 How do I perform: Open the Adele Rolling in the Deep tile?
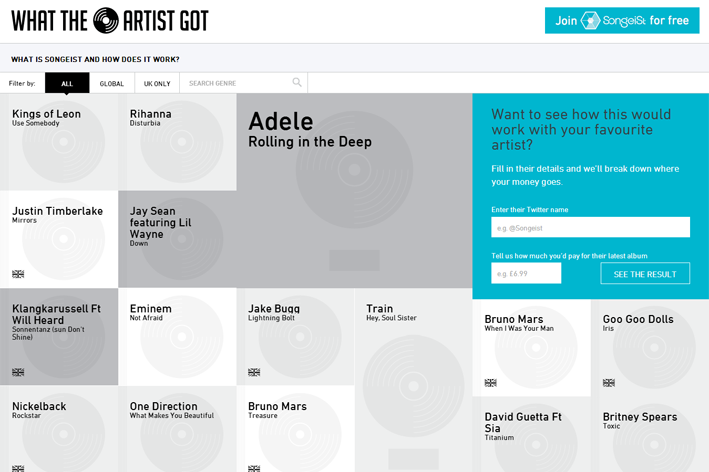[x=354, y=190]
